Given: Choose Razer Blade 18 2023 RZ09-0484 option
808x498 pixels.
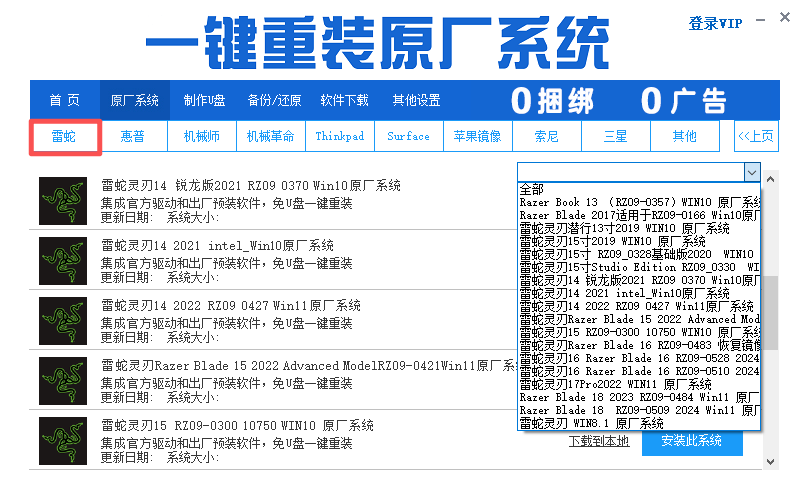Looking at the screenshot, I should (x=638, y=397).
